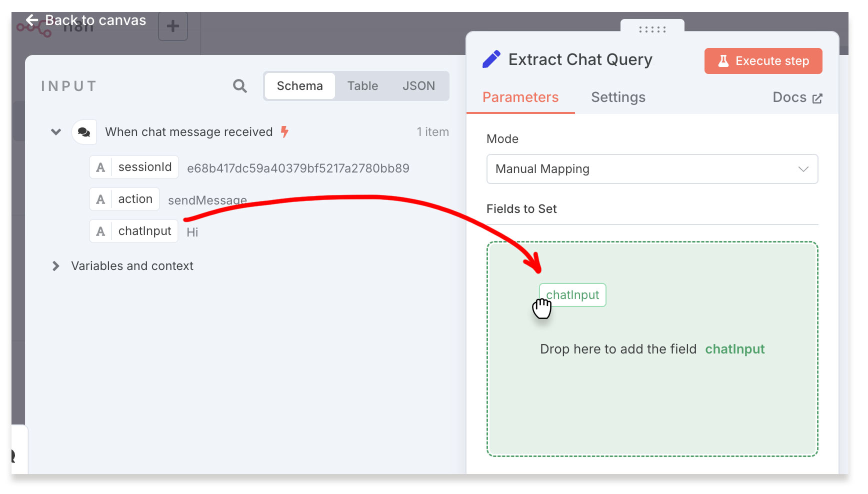
Task: Click the pencil icon beside Extract Chat Query
Action: point(491,59)
